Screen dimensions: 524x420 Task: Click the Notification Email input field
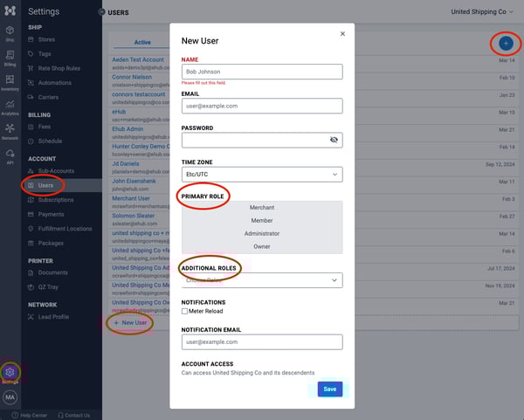tap(261, 343)
